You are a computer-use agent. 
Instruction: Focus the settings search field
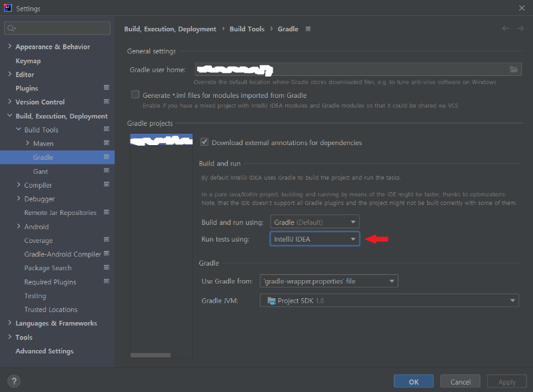(57, 28)
